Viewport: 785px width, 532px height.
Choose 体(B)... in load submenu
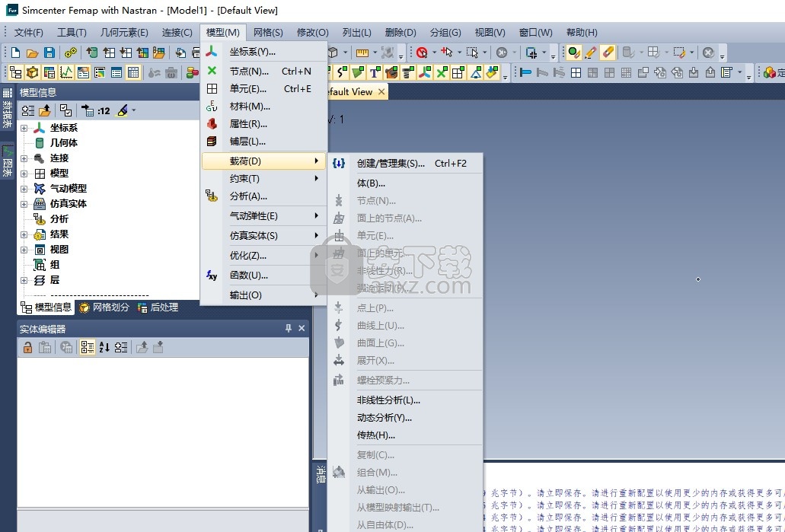click(x=406, y=183)
